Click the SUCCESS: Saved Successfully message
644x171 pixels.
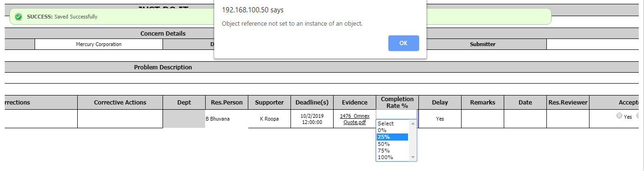pyautogui.click(x=62, y=17)
